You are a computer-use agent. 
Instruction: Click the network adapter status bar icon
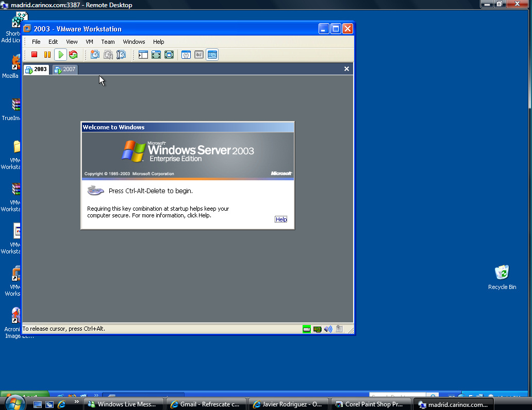point(318,329)
